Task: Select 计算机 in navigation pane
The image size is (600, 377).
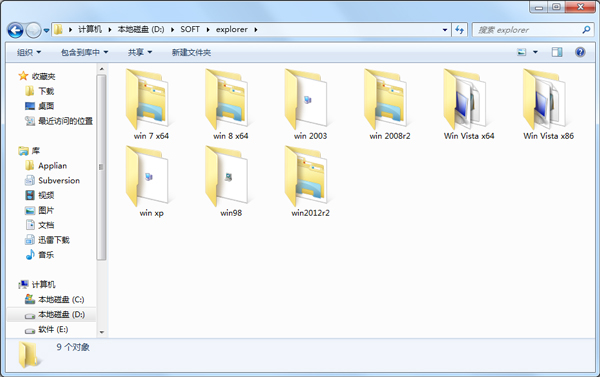Action: 37,284
